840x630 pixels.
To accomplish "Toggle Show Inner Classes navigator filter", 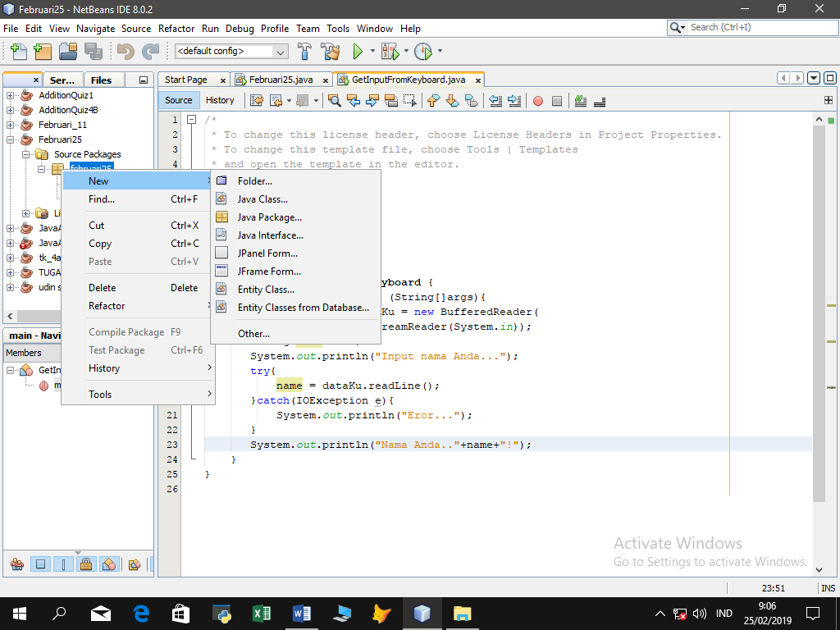I will coord(109,564).
